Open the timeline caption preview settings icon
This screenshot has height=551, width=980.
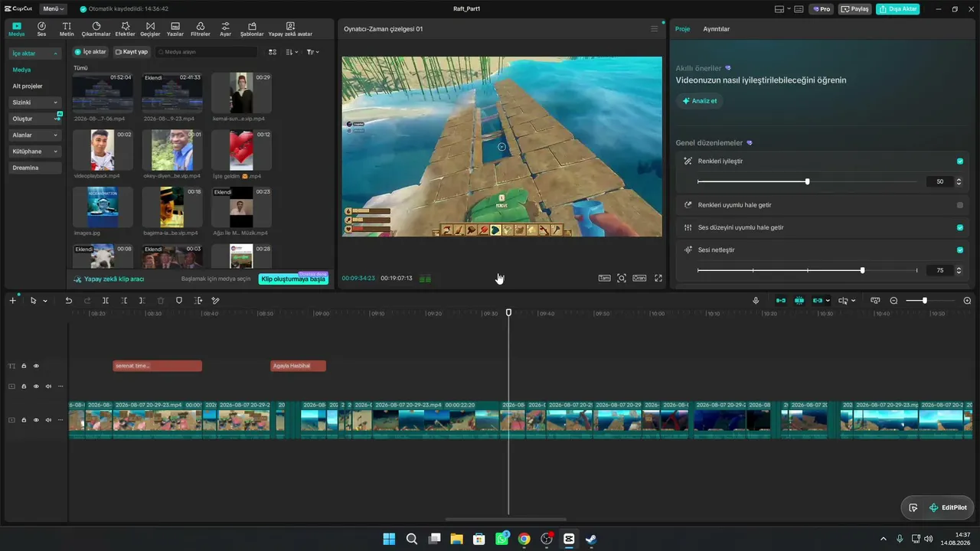pos(875,301)
